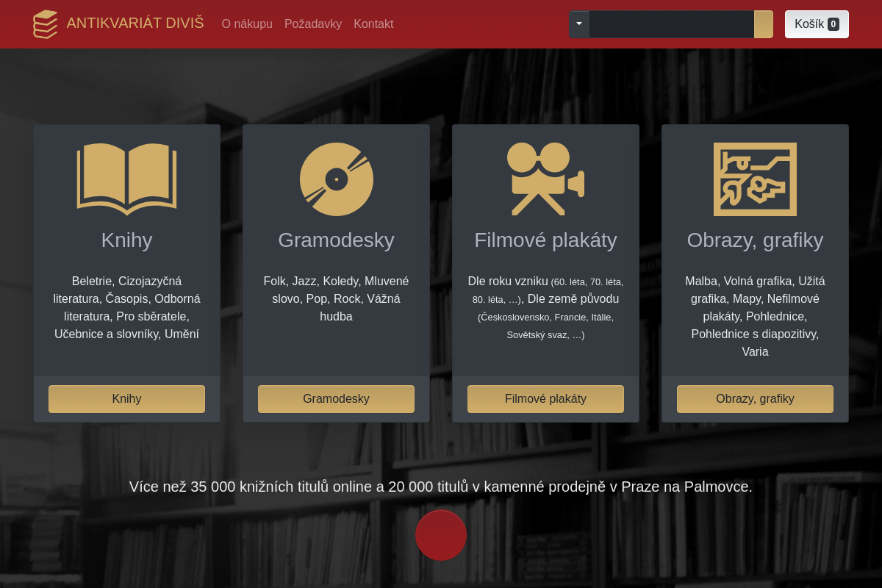882x588 pixels.
Task: Open the search category dropdown arrow
Action: (579, 24)
